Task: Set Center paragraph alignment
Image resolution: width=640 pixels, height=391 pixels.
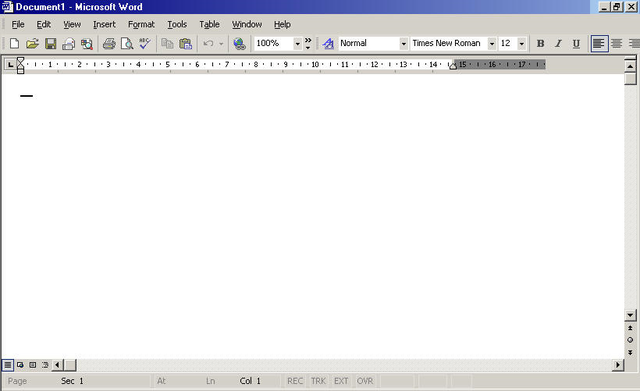Action: tap(617, 43)
